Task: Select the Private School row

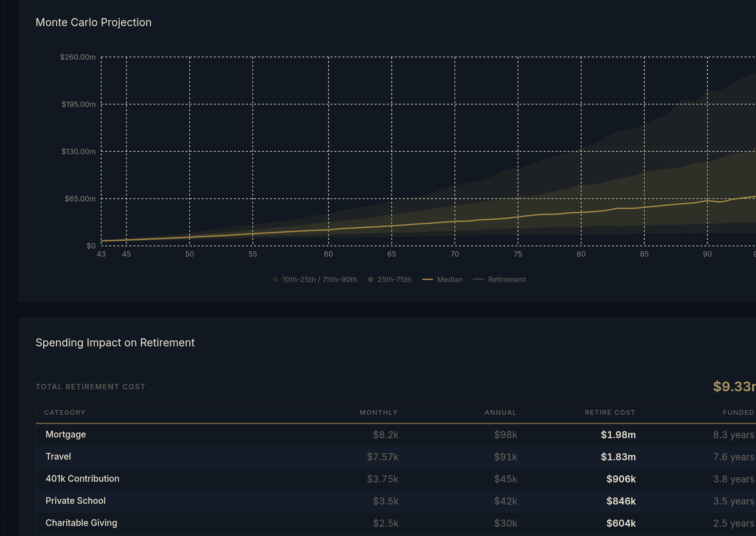Action: click(75, 501)
